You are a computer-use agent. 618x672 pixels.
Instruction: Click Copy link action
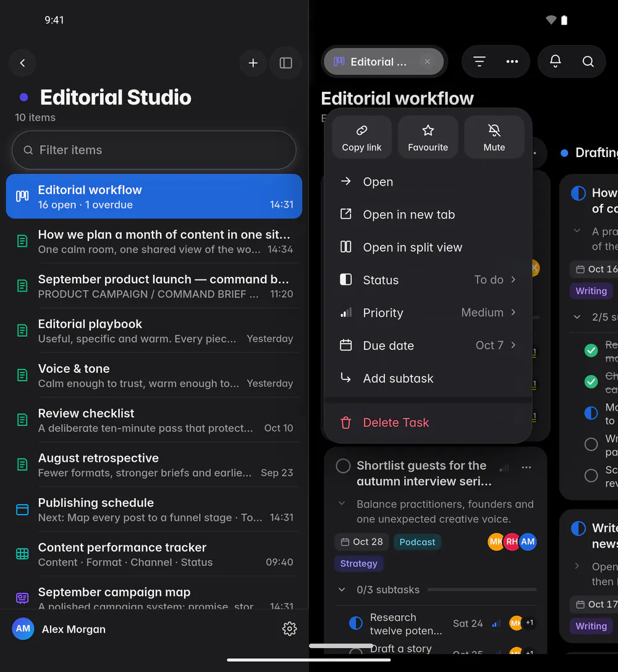click(362, 138)
